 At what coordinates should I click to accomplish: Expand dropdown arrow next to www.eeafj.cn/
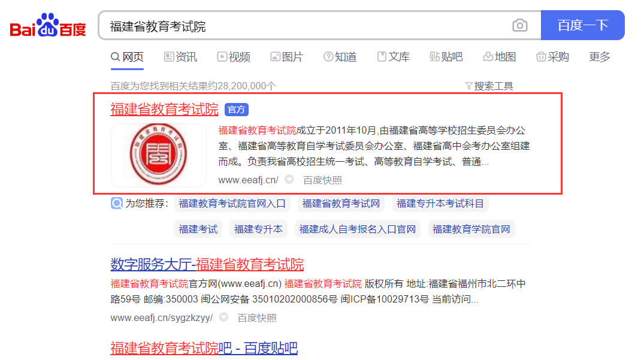click(289, 179)
